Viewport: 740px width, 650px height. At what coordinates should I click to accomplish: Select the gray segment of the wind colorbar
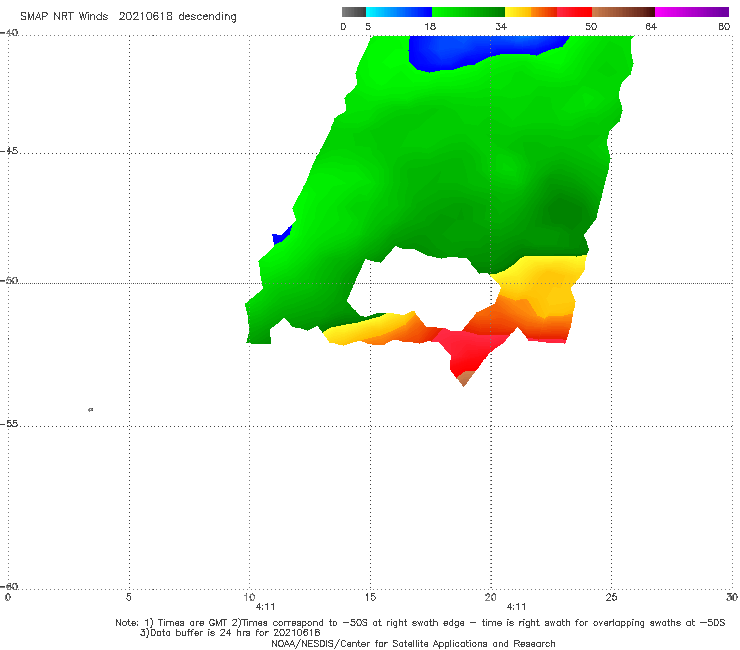coord(354,12)
